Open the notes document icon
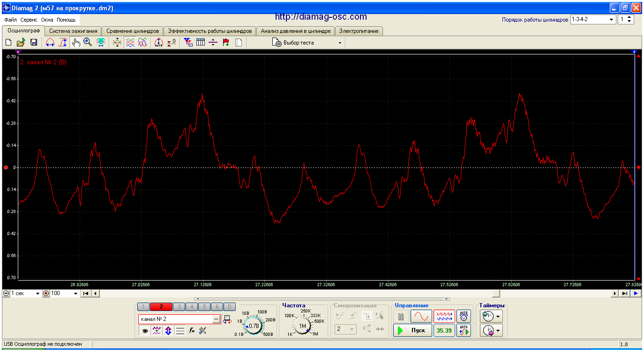Image resolution: width=644 pixels, height=350 pixels. [x=239, y=43]
